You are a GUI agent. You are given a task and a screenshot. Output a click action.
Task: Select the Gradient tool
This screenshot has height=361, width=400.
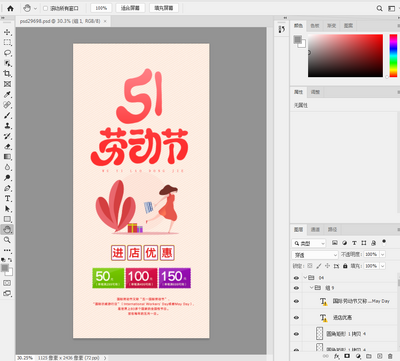(x=7, y=157)
